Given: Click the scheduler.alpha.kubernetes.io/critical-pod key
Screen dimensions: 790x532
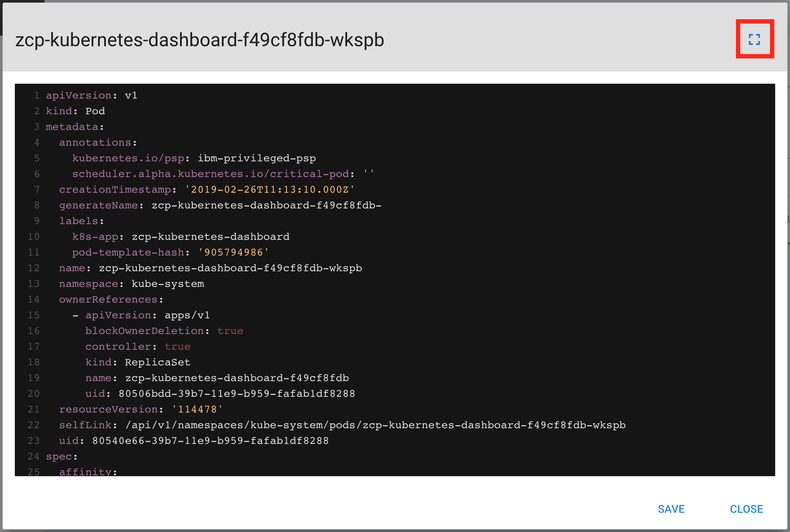Looking at the screenshot, I should [211, 174].
